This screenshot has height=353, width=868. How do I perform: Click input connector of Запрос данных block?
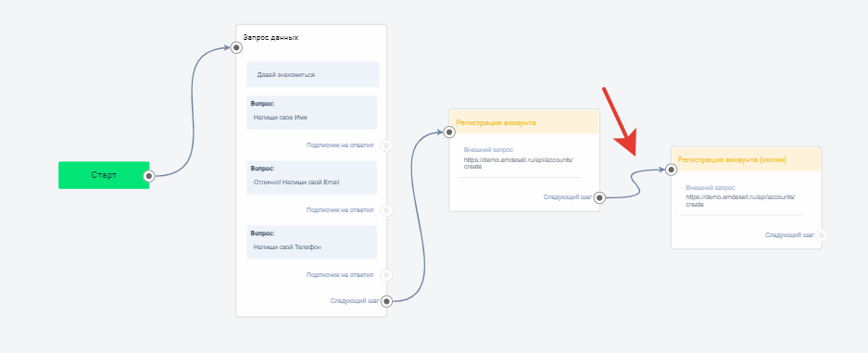coord(236,47)
